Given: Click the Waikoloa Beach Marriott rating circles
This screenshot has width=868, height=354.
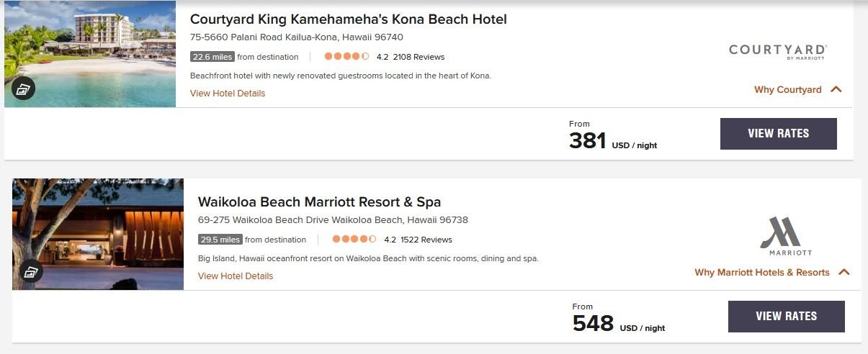Looking at the screenshot, I should [354, 240].
